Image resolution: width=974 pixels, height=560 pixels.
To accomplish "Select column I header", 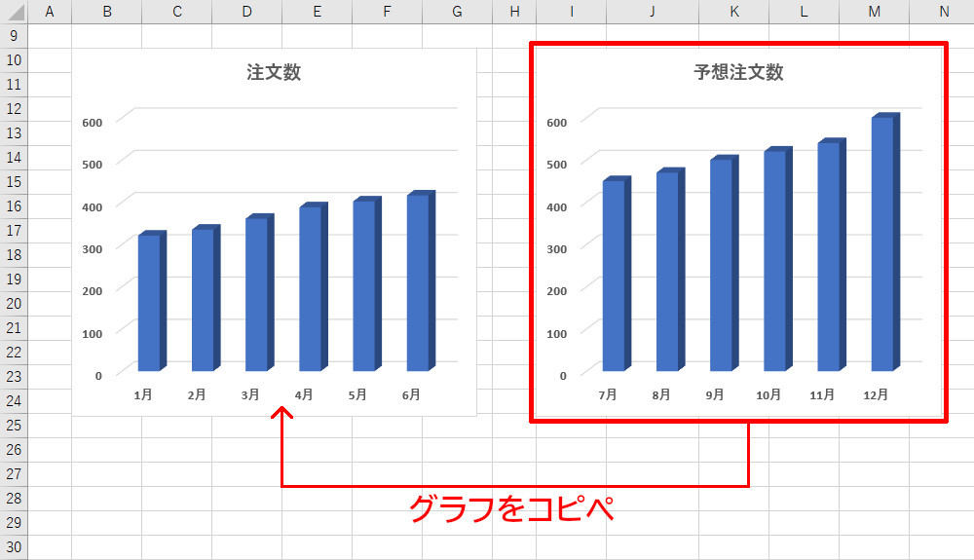I will click(572, 11).
